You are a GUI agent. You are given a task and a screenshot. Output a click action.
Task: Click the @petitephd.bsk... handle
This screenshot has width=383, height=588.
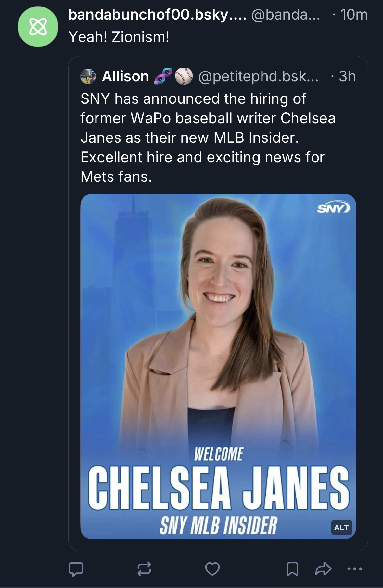[258, 76]
